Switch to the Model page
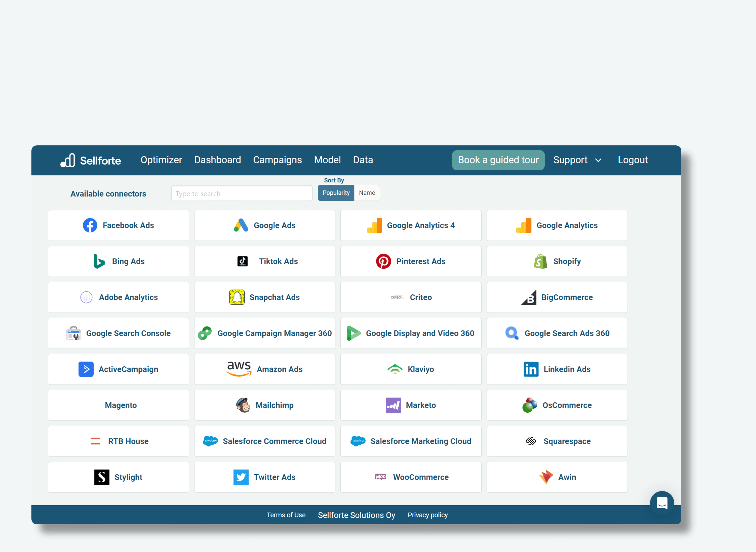Screen dimensions: 756x552 pyautogui.click(x=327, y=160)
